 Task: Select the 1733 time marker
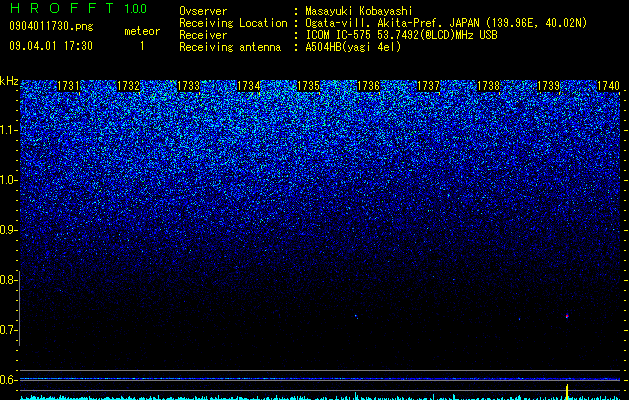coord(189,86)
